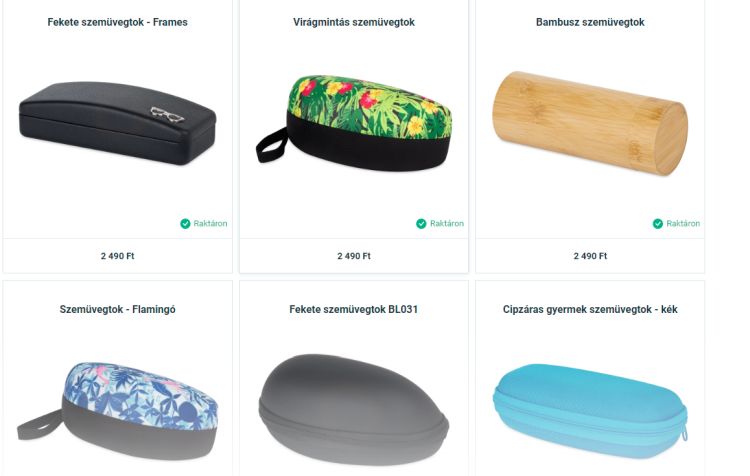Click Raktáron label on the Frames card
Screen dimensions: 750x476
[x=210, y=223]
